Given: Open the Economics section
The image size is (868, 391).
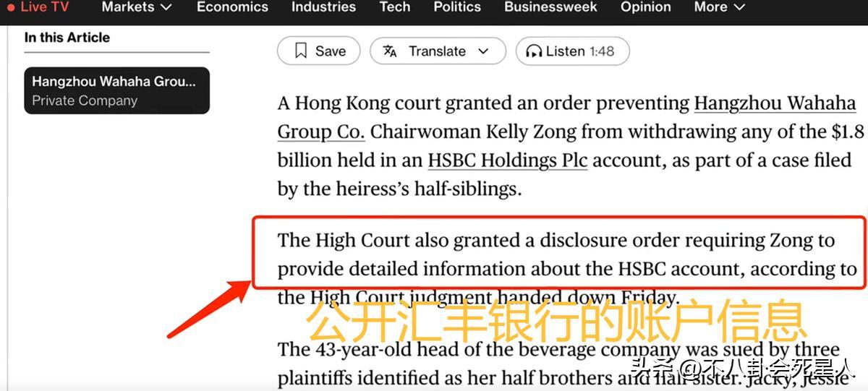Looking at the screenshot, I should 232,7.
